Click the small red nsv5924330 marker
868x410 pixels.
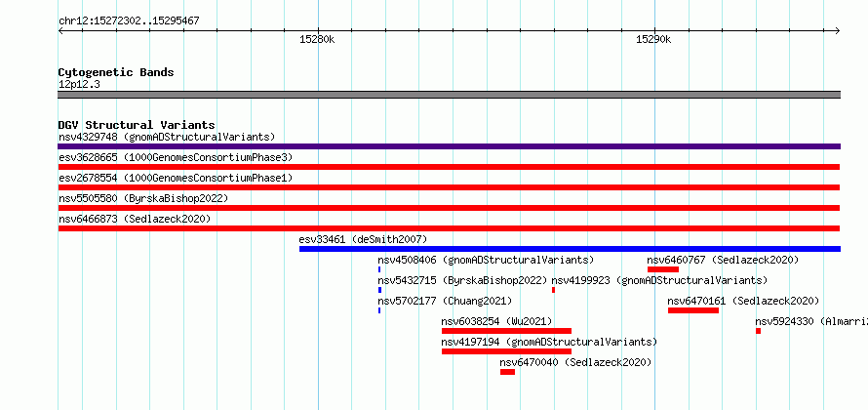click(x=758, y=331)
